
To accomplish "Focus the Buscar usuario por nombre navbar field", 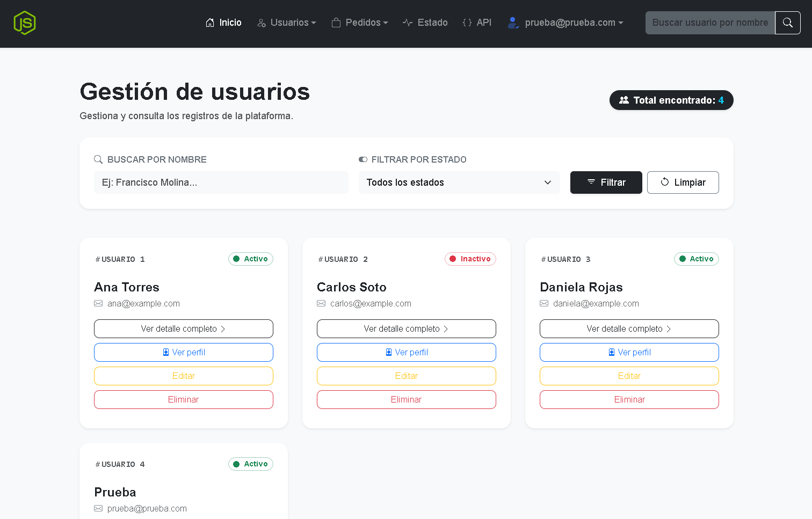I will (x=710, y=23).
